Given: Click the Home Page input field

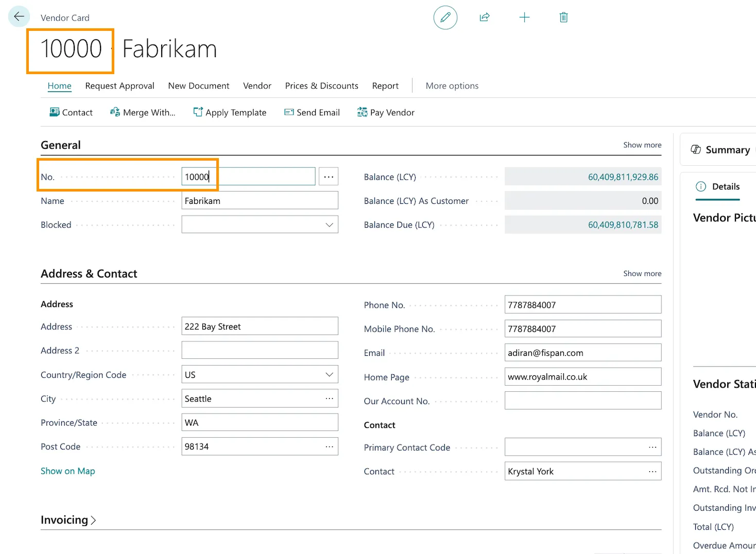Looking at the screenshot, I should click(583, 377).
